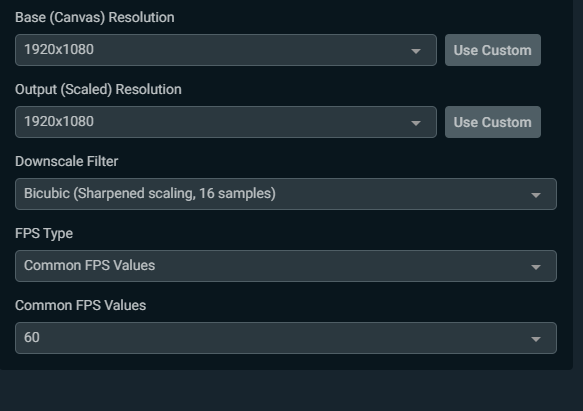Open the Base (Canvas) Resolution dropdown arrow
Viewport: 583px width, 411px height.
coord(416,51)
